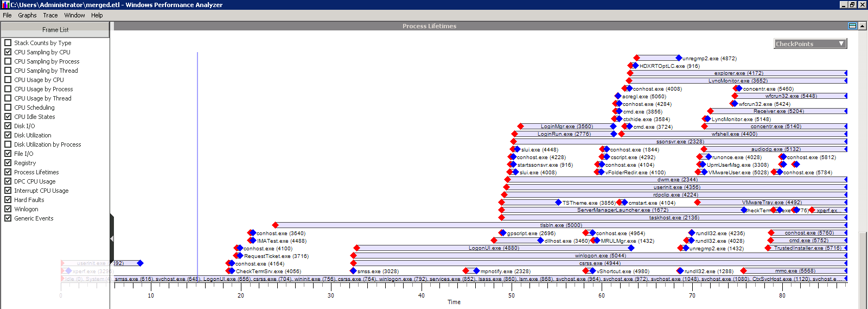The image size is (868, 309).
Task: Click blue end diamond of userinit.exe near time 9
Action: [140, 263]
